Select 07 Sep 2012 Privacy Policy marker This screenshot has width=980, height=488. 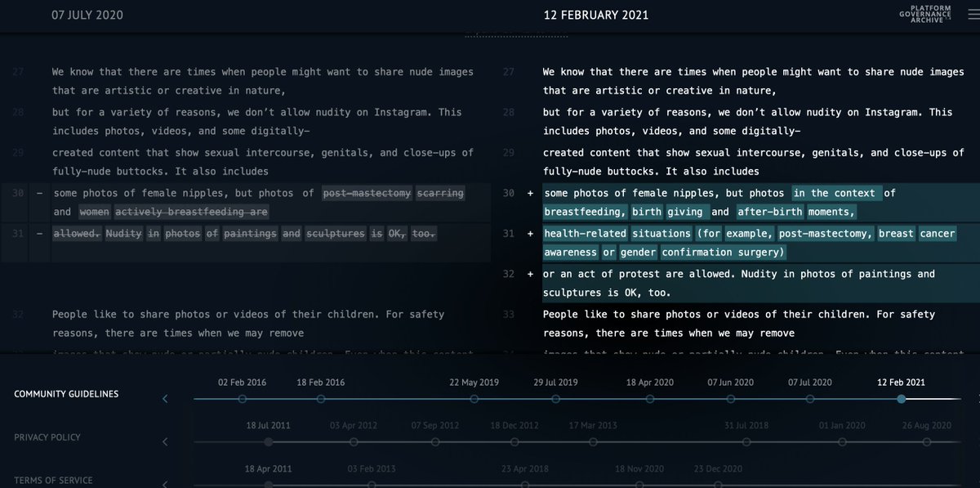click(x=434, y=442)
